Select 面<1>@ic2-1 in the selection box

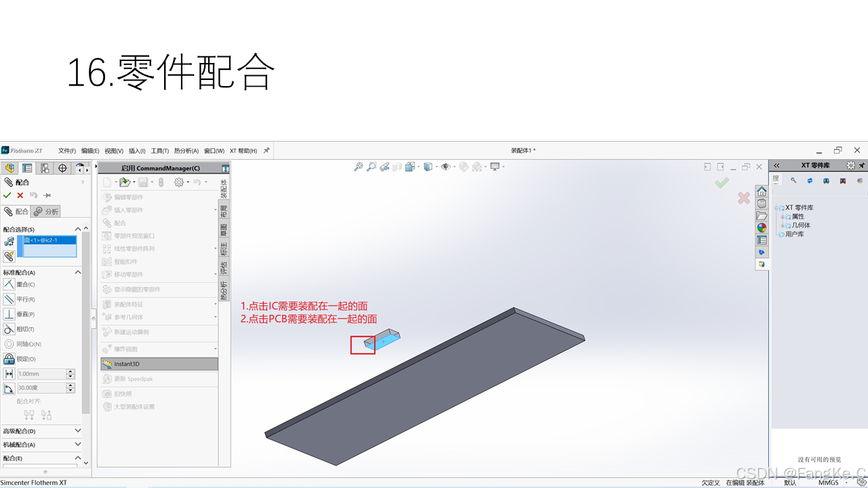pyautogui.click(x=50, y=240)
